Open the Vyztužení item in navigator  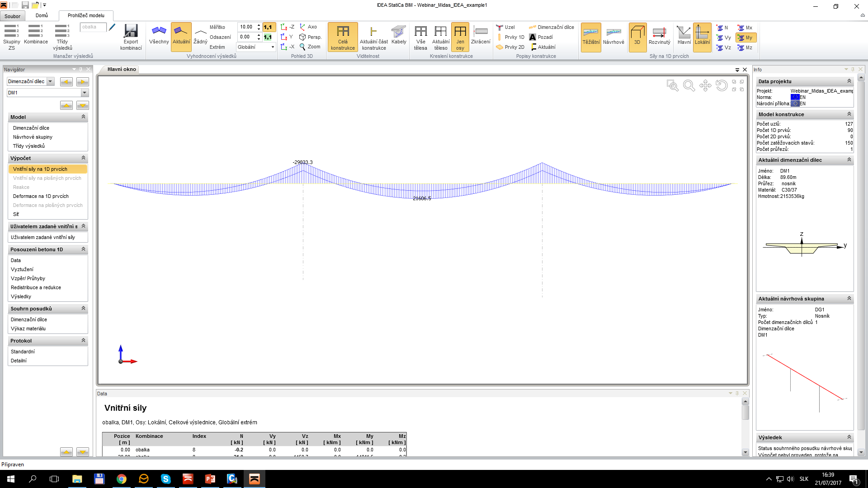point(22,269)
